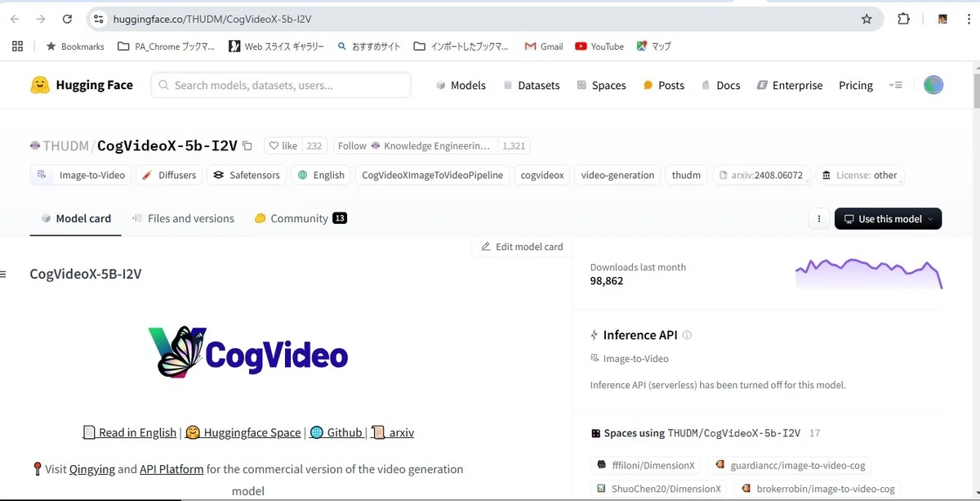
Task: Reload the page with the refresh icon
Action: click(x=68, y=19)
